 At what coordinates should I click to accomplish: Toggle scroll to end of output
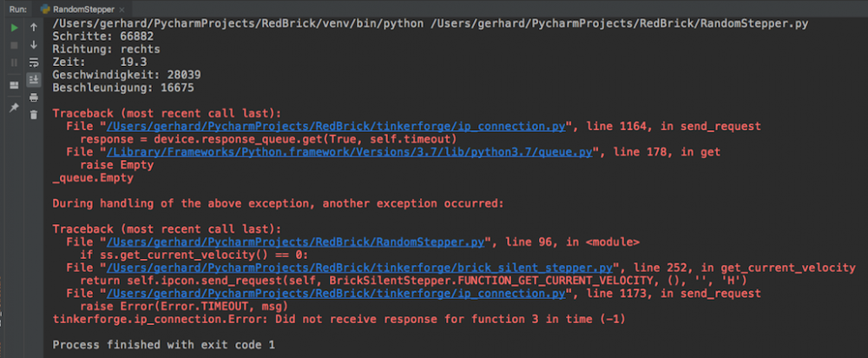(x=34, y=80)
